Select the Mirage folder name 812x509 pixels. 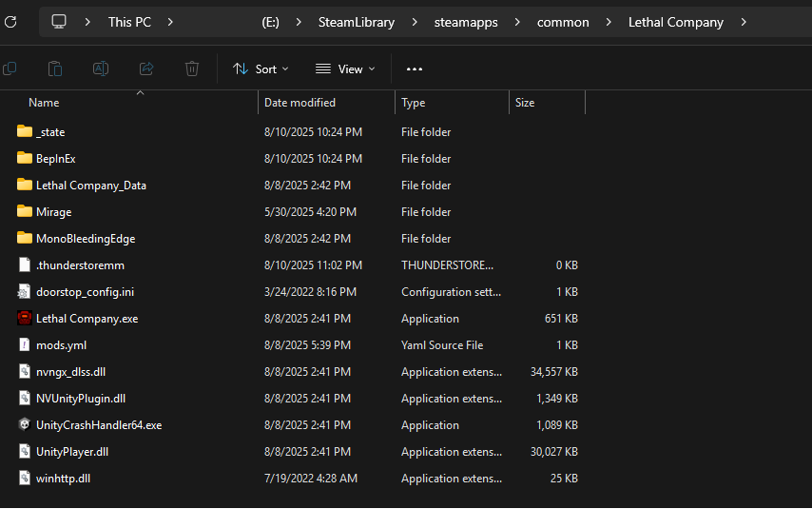point(54,212)
